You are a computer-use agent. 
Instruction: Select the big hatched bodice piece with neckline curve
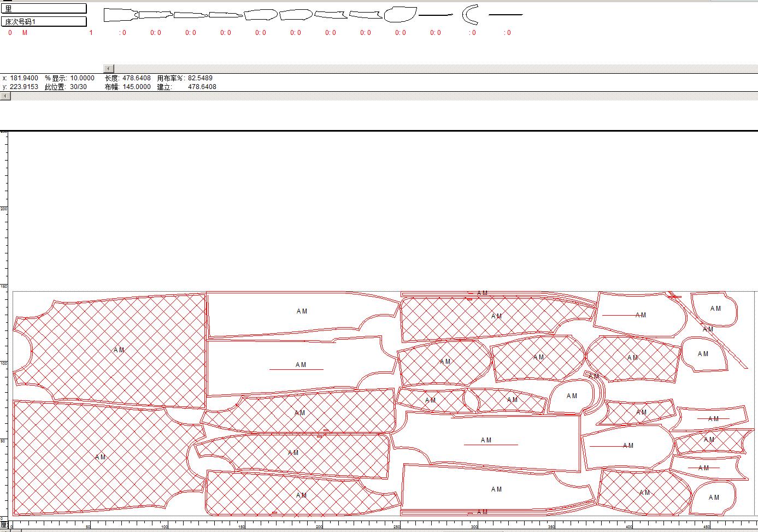(109, 350)
